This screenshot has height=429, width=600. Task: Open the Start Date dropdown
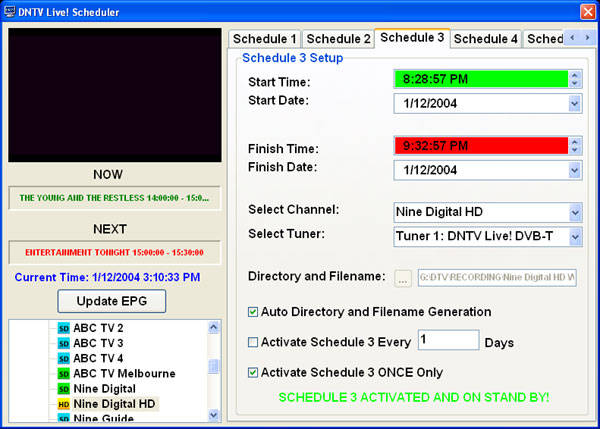pos(574,104)
